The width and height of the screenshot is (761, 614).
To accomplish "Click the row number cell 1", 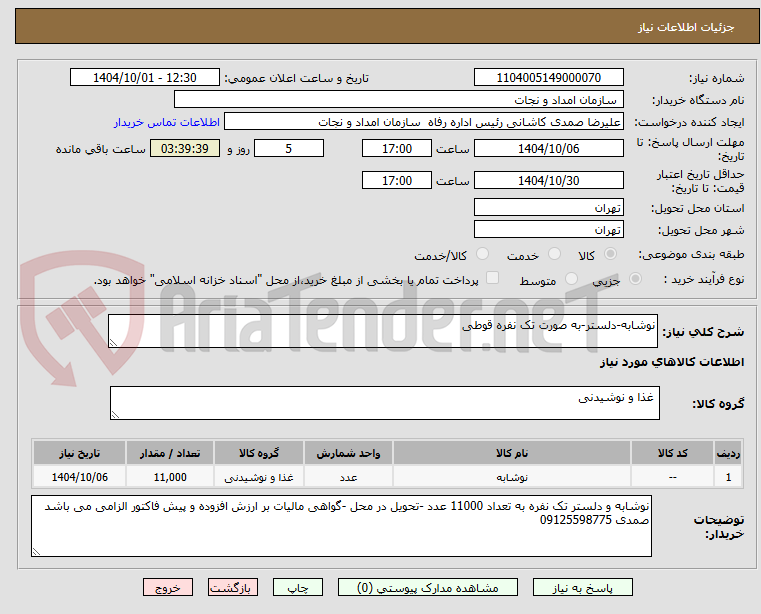I will (728, 477).
